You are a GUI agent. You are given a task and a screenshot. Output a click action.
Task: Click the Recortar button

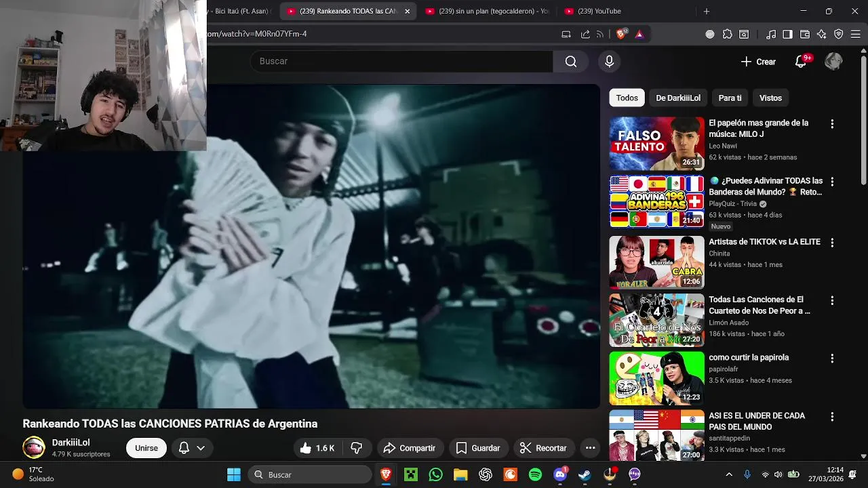(544, 448)
